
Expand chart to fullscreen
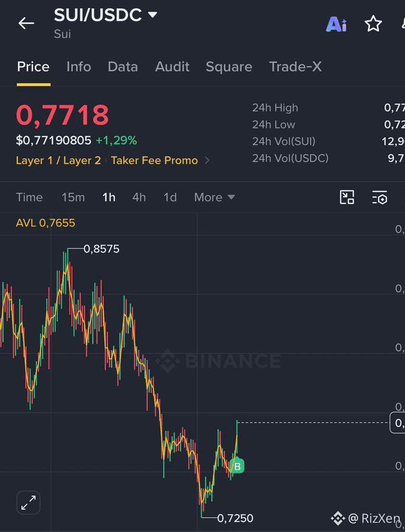(28, 503)
